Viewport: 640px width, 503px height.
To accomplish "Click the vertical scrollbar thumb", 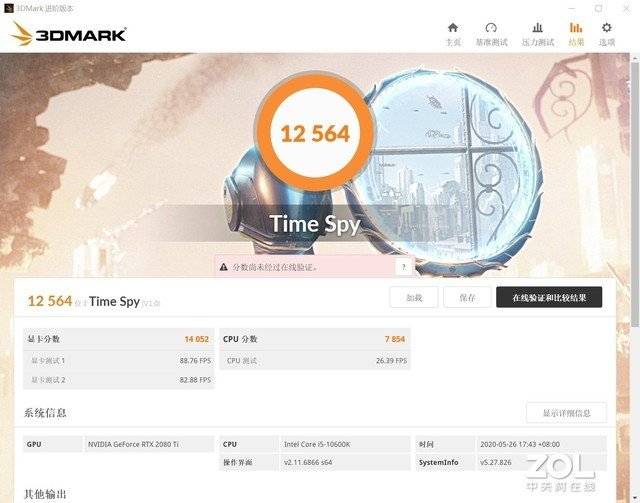I will click(635, 194).
